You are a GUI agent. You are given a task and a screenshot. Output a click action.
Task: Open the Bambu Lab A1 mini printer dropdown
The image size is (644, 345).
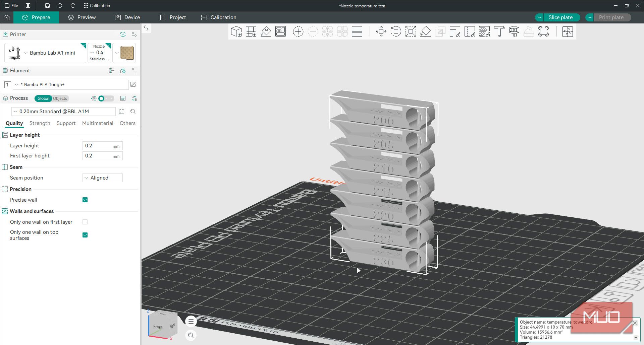click(45, 53)
